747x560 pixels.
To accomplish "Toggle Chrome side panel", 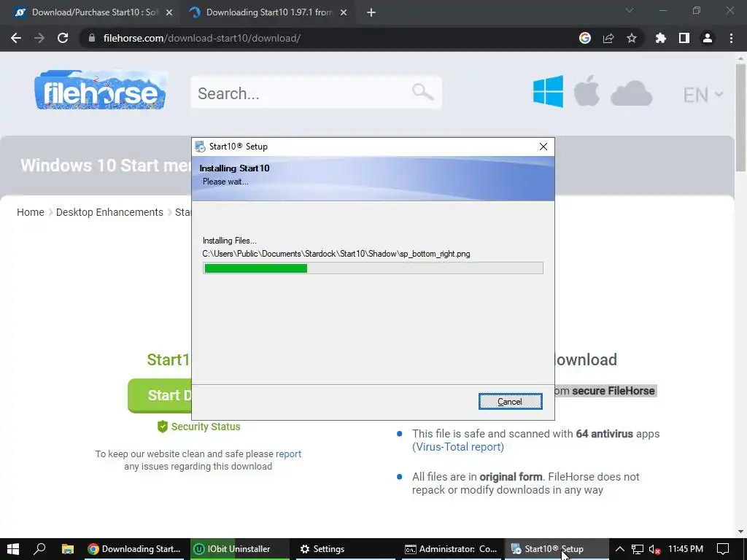I will coord(684,38).
